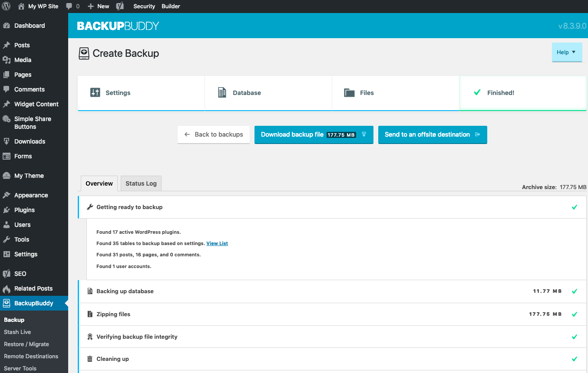The width and height of the screenshot is (588, 373).
Task: Expand Verifying backup file integrity row
Action: click(x=332, y=337)
